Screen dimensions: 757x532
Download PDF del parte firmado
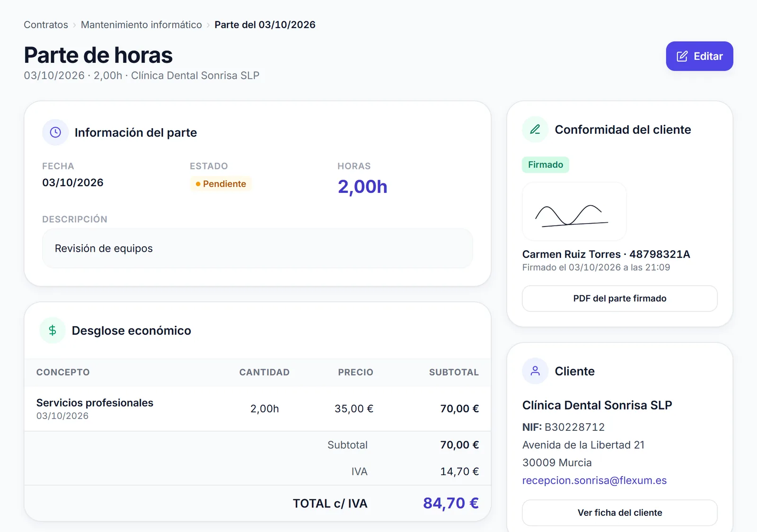point(619,298)
